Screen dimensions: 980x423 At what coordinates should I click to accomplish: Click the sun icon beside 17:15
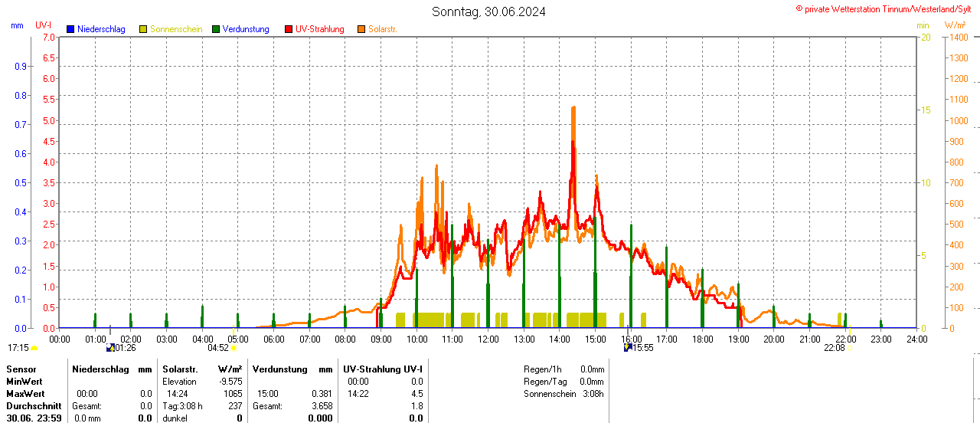[34, 348]
